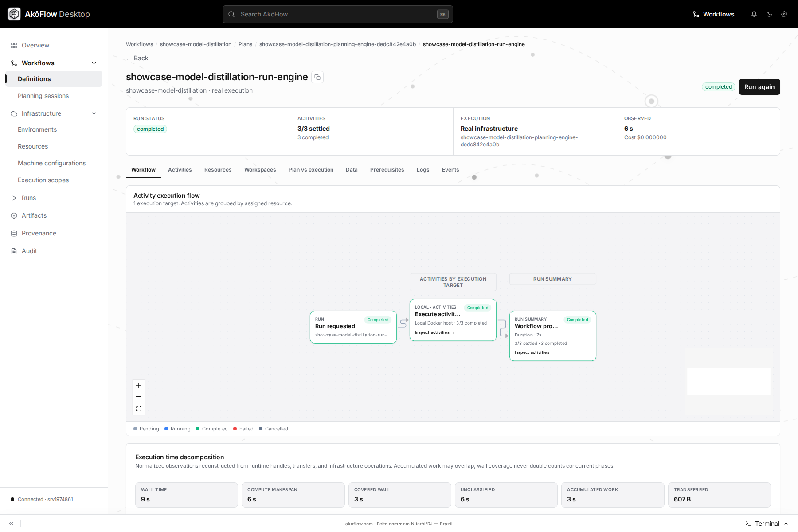Click the flow graph minimap
The height and width of the screenshot is (532, 798).
click(729, 381)
